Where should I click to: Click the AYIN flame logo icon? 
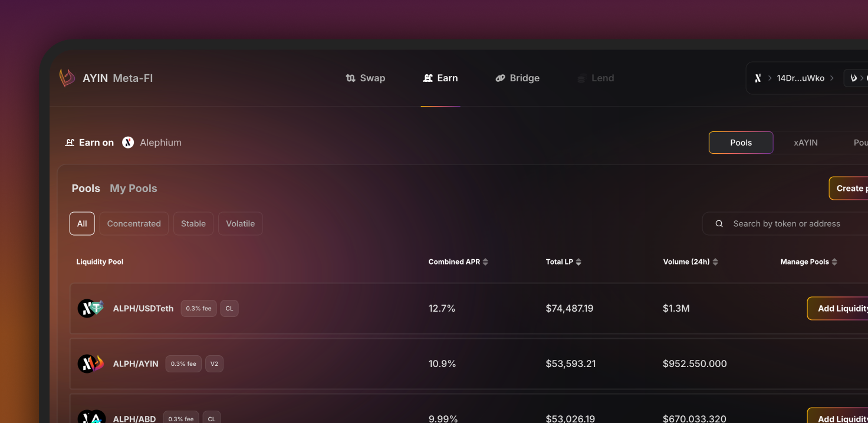point(67,78)
